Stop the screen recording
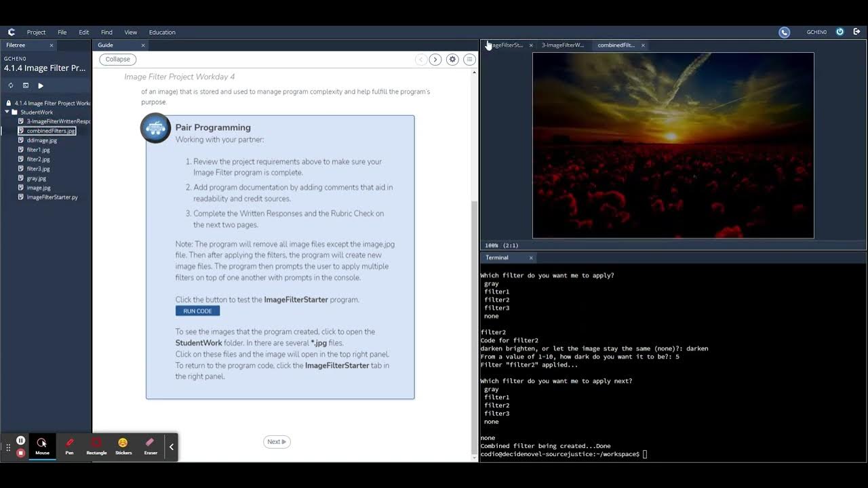This screenshot has width=868, height=488. [x=21, y=453]
